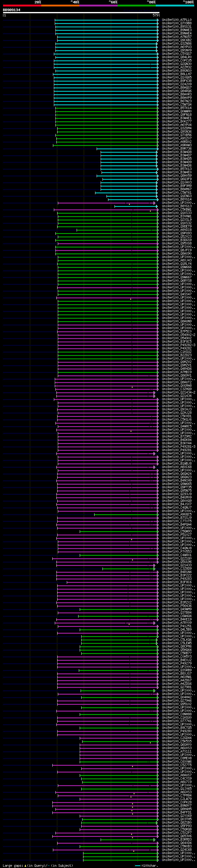Viewport: 197px width, 868px height.
Task: Click the purple ~60% identity legend bar
Action: pos(99,6)
